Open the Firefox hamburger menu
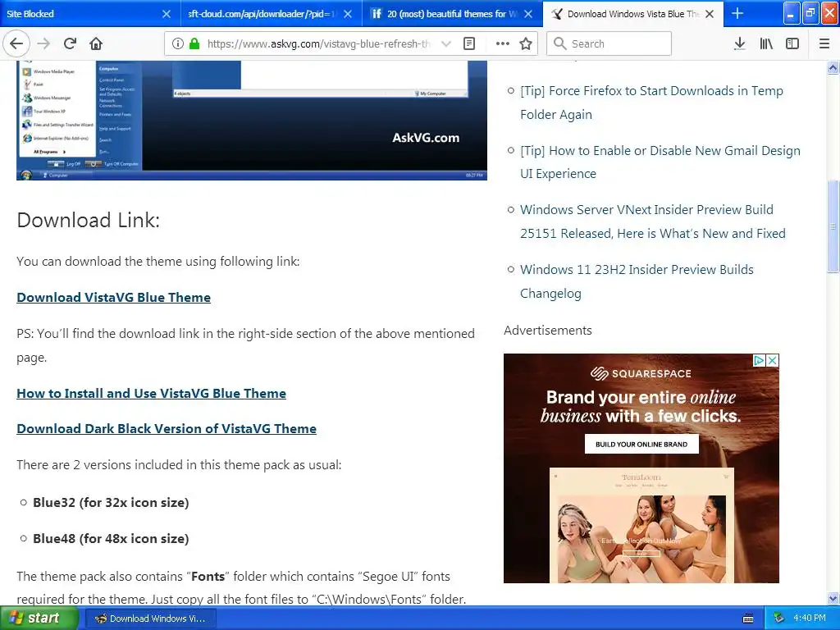This screenshot has height=630, width=840. (x=824, y=43)
